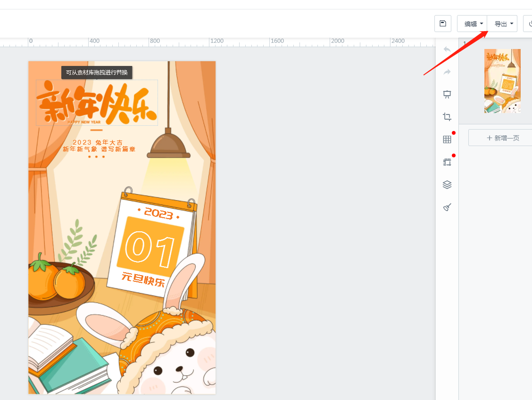532x400 pixels.
Task: Click the redo arrow icon
Action: pos(447,72)
